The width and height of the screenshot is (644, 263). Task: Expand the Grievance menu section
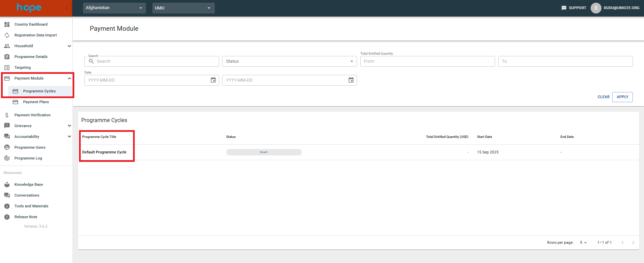click(69, 126)
